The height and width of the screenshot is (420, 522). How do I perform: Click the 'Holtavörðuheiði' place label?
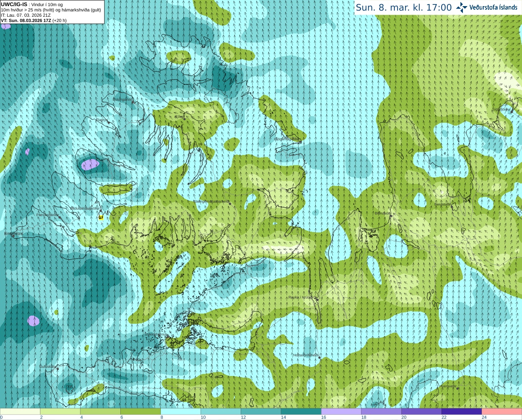(306, 355)
